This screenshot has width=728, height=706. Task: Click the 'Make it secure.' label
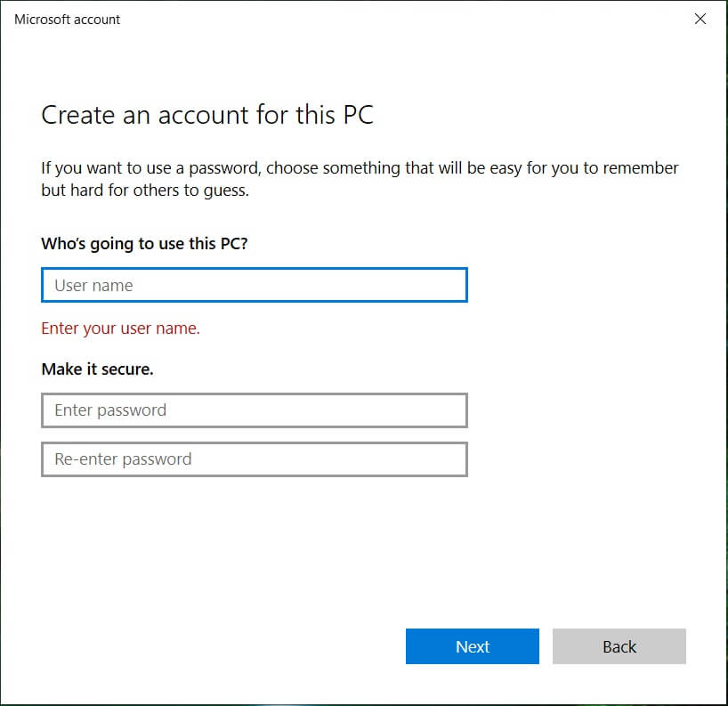pos(97,369)
